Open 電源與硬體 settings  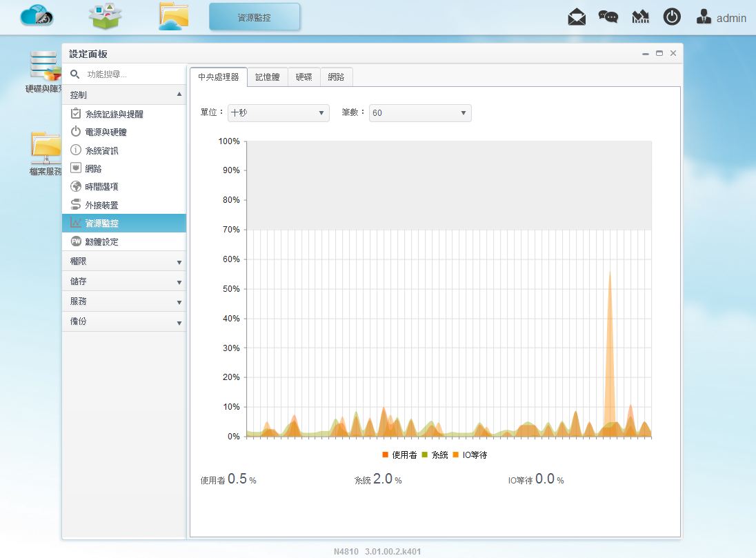tap(124, 132)
